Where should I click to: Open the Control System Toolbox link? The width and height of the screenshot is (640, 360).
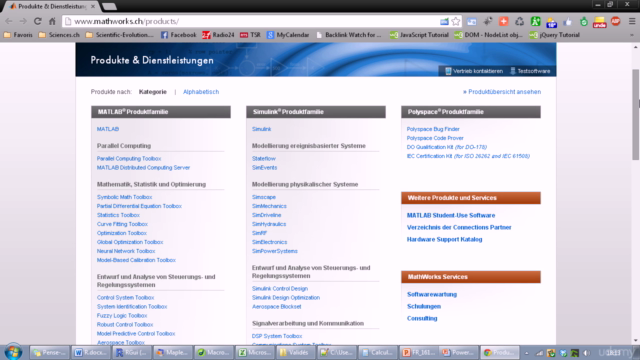point(125,298)
